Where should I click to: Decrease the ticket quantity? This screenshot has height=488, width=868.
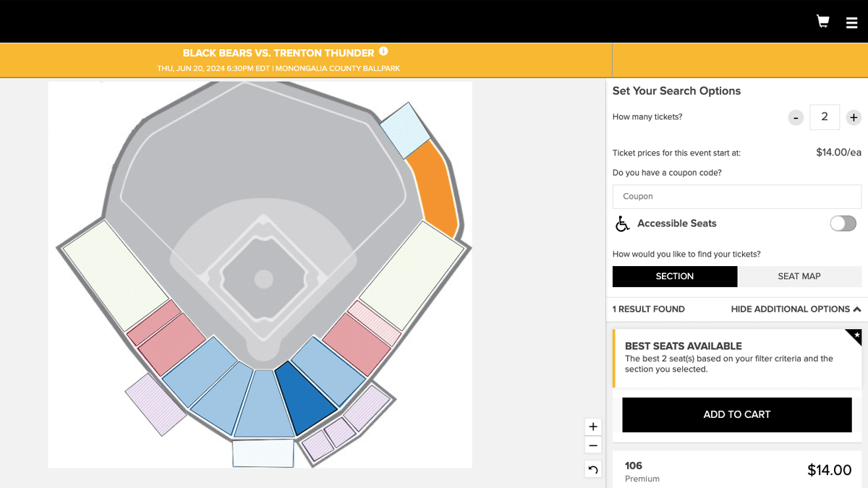click(796, 117)
